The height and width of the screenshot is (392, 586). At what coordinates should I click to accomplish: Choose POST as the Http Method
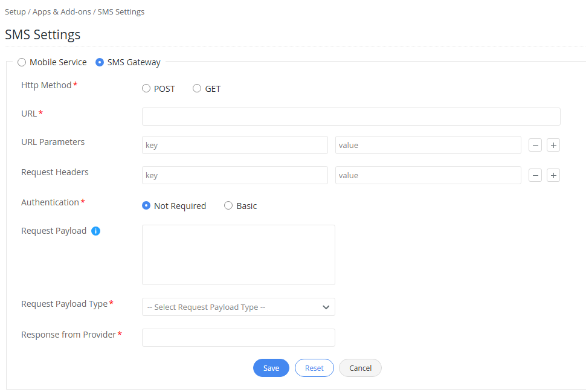[x=146, y=89]
